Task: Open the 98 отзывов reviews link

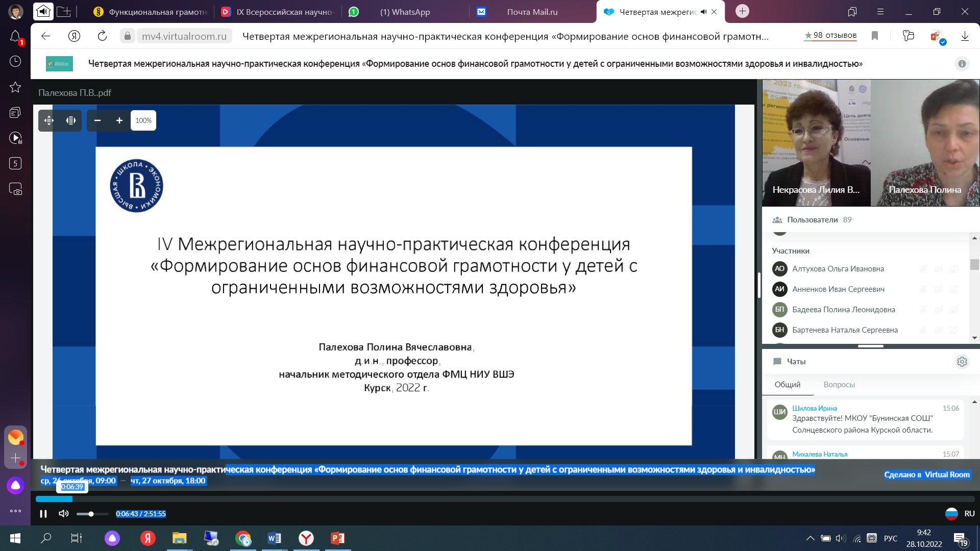Action: coord(830,36)
